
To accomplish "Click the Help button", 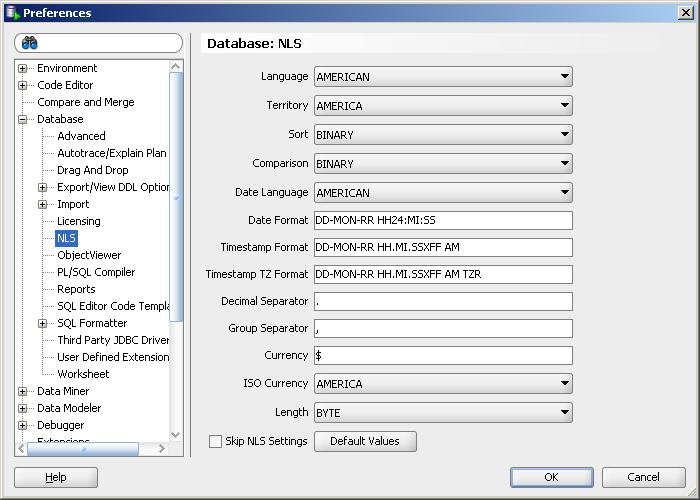I will click(56, 477).
